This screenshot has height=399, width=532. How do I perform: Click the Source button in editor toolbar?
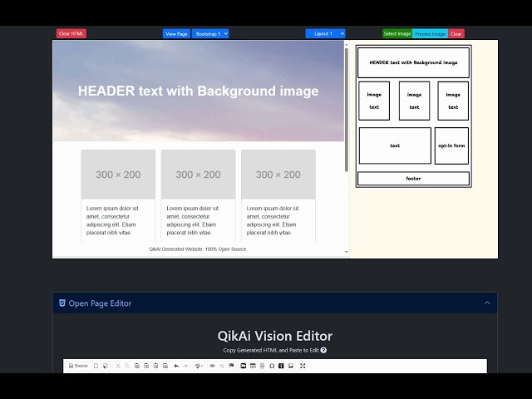point(78,366)
